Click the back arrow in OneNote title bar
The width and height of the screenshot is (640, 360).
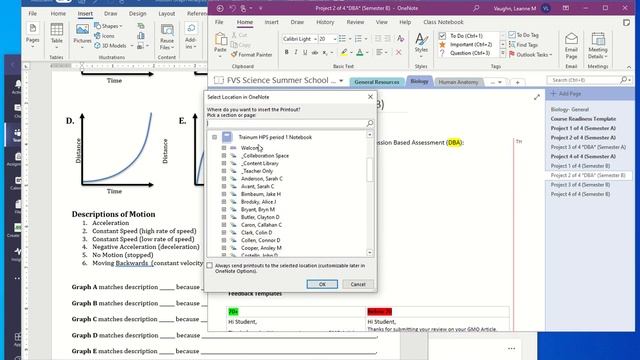pos(220,8)
